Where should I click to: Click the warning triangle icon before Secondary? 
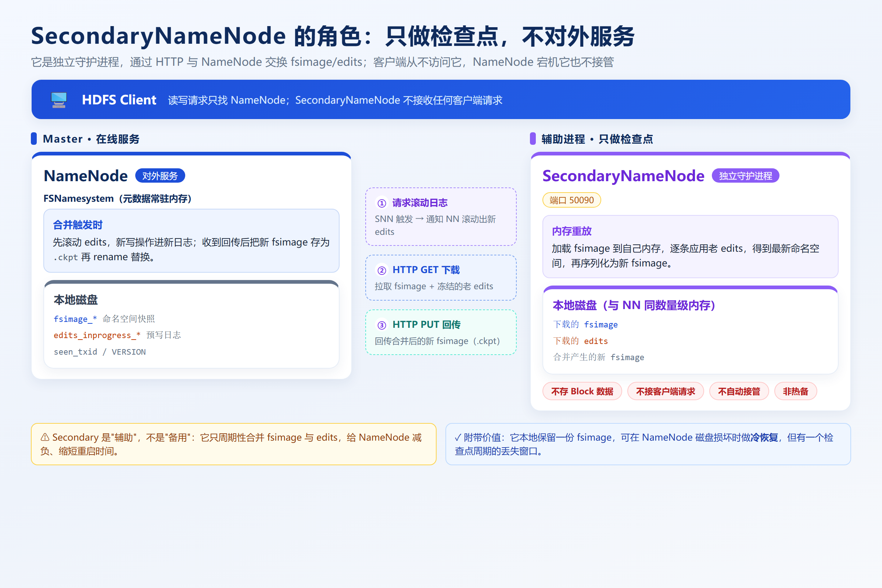tap(44, 437)
